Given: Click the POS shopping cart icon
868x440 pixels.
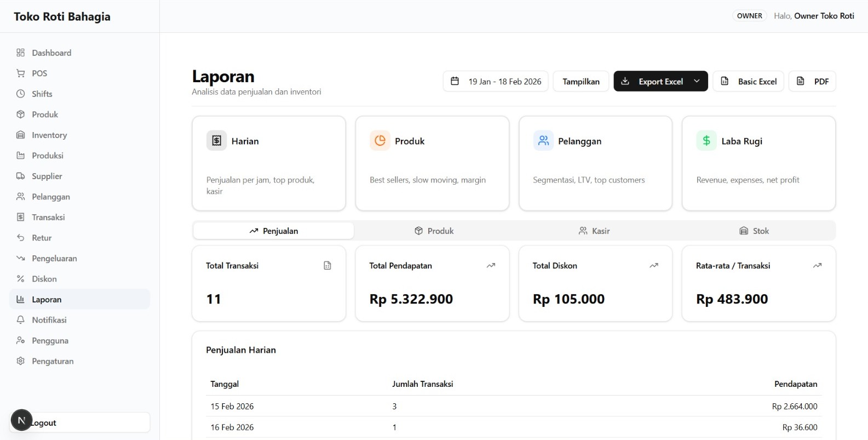Looking at the screenshot, I should pos(21,73).
